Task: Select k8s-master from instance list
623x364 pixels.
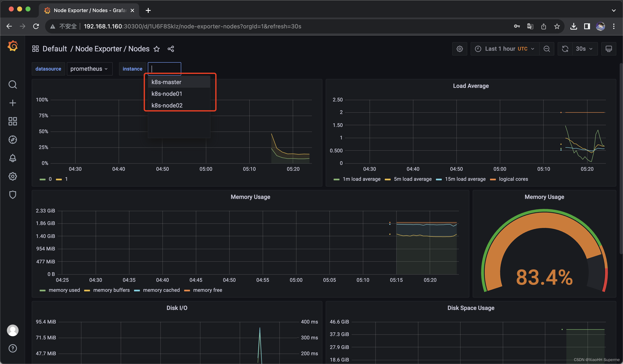Action: coord(179,82)
